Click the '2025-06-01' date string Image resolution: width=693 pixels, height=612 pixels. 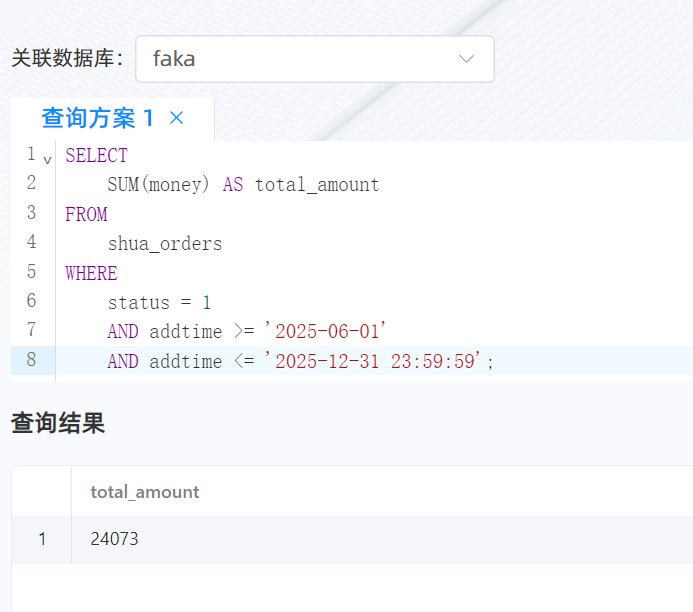325,331
